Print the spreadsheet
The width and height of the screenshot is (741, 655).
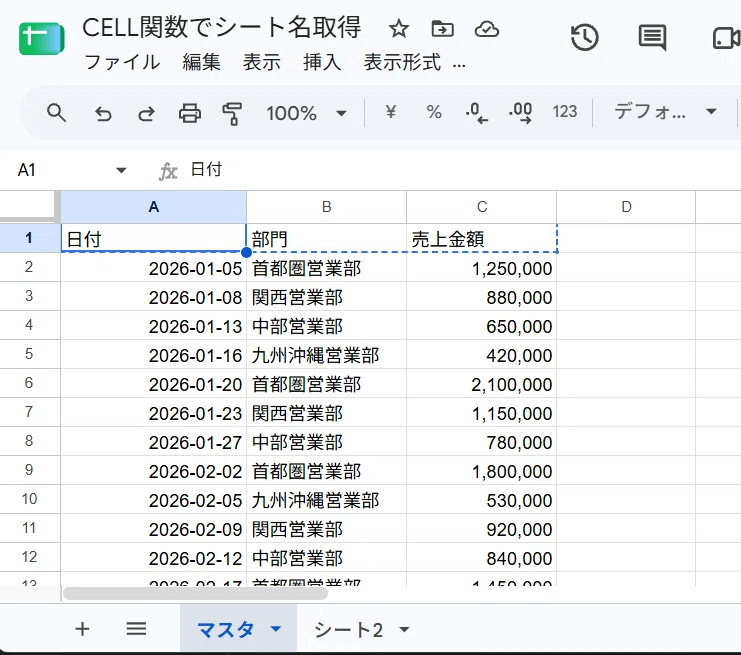190,113
